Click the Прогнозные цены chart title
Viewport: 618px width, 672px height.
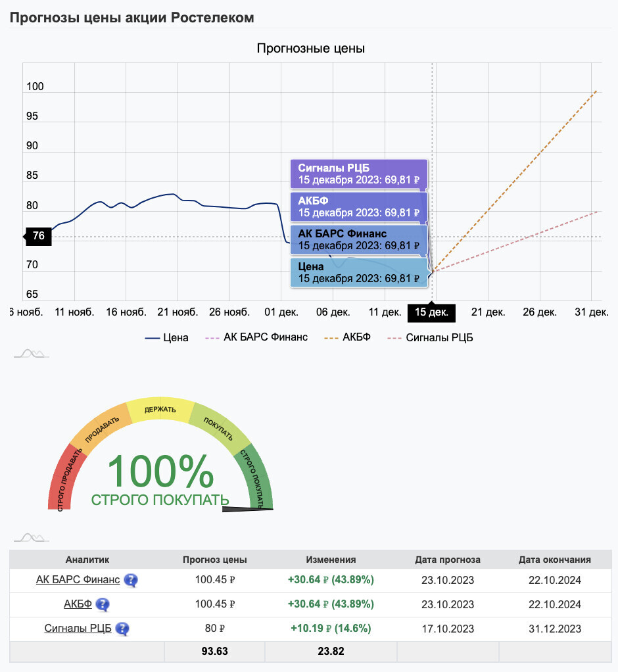pos(311,49)
